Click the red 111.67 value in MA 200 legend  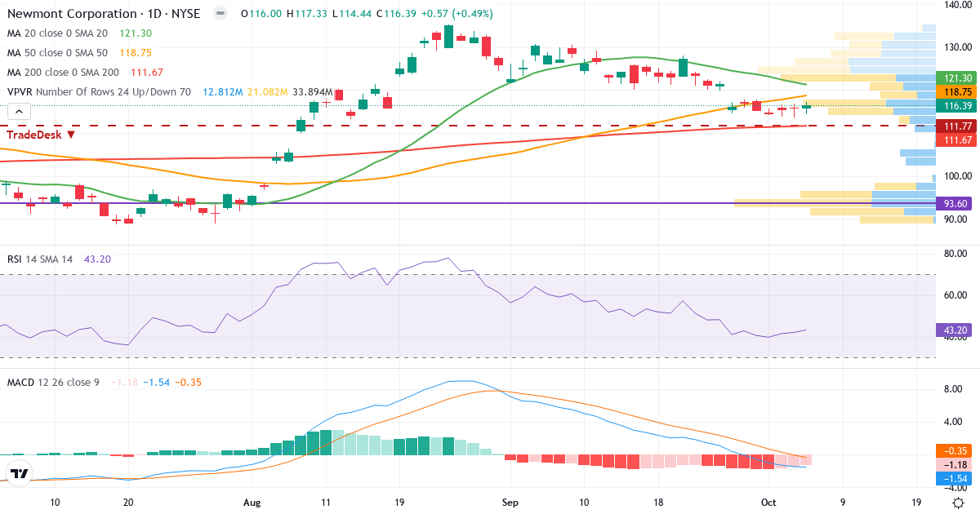(x=147, y=73)
